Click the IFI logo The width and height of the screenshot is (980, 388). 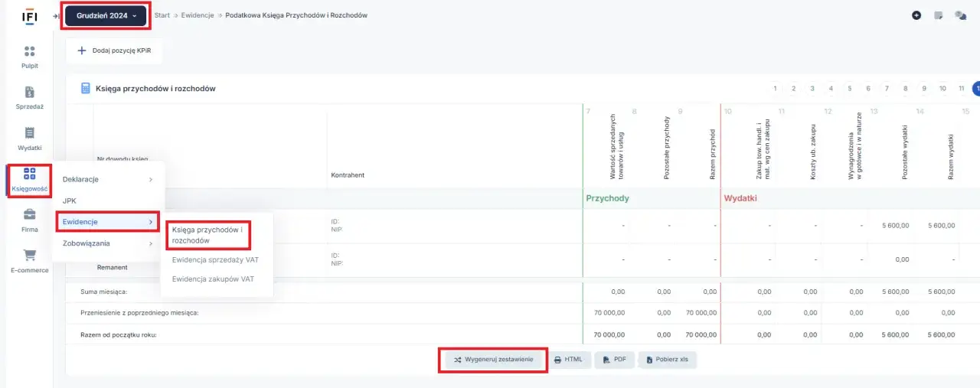click(x=30, y=15)
